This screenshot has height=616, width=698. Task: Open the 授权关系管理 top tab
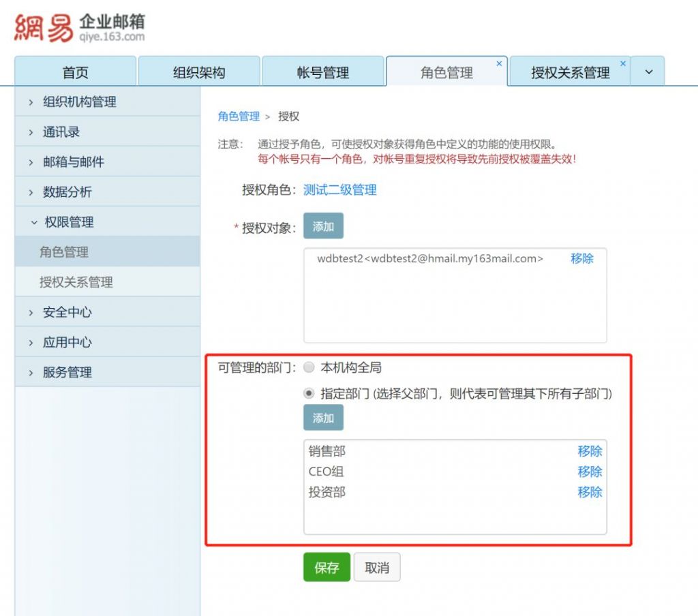570,72
